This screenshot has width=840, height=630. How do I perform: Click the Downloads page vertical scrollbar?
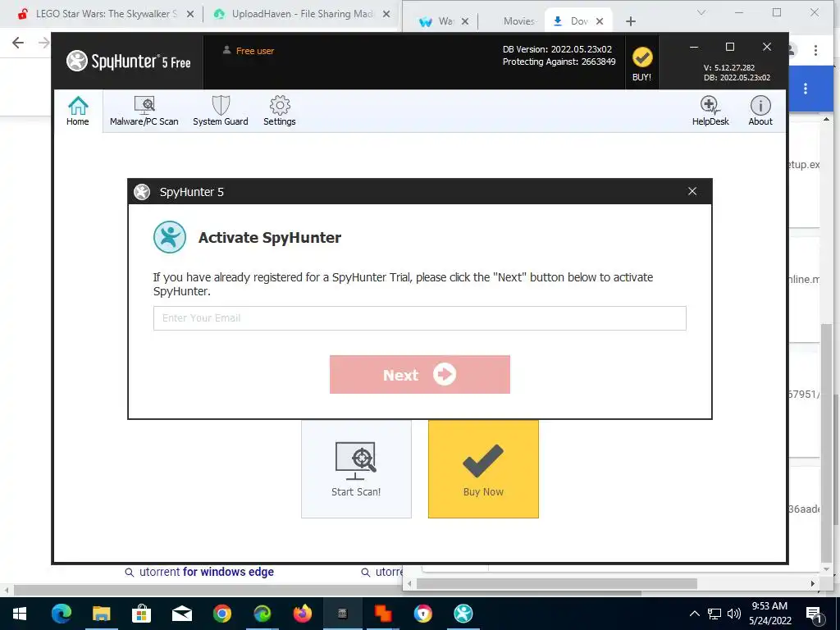pyautogui.click(x=827, y=442)
